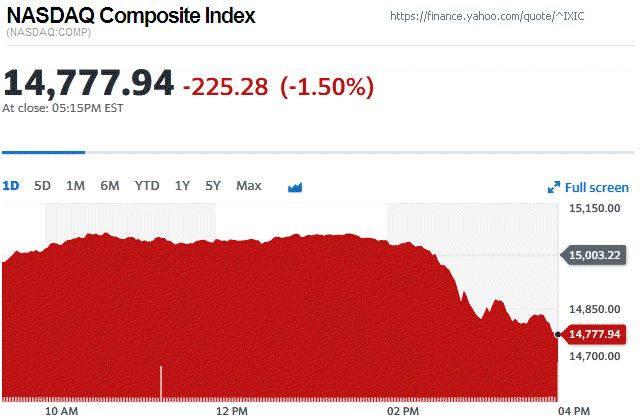Click the white volume spike line in chart
The image size is (640, 420).
coord(161,382)
